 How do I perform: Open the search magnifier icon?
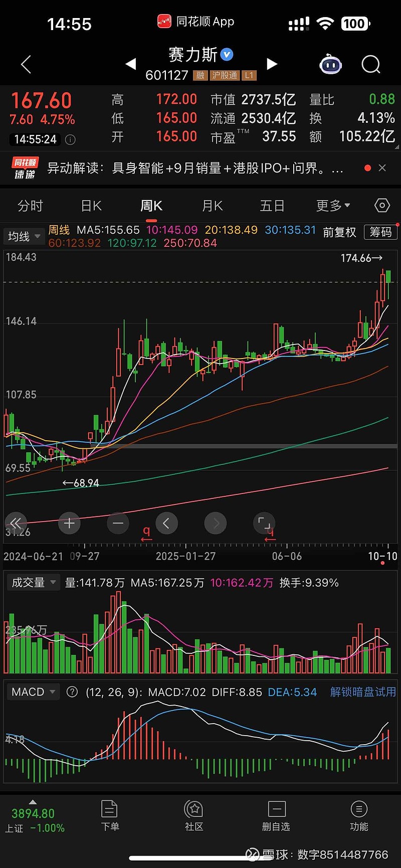point(371,64)
